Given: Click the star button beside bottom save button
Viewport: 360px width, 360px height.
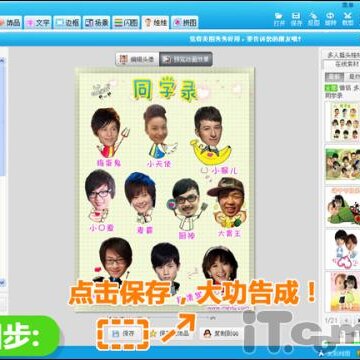Looking at the screenshot, I should pyautogui.click(x=170, y=333).
